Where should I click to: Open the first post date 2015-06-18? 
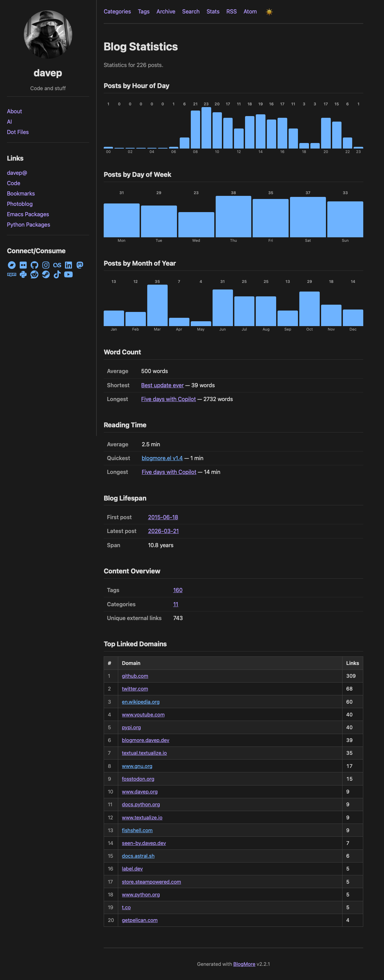[x=163, y=517]
